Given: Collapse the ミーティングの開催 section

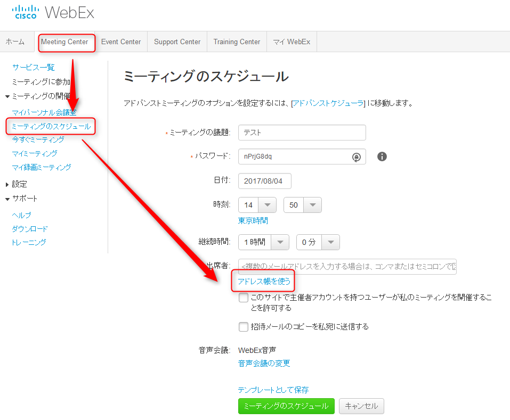Looking at the screenshot, I should pyautogui.click(x=7, y=96).
